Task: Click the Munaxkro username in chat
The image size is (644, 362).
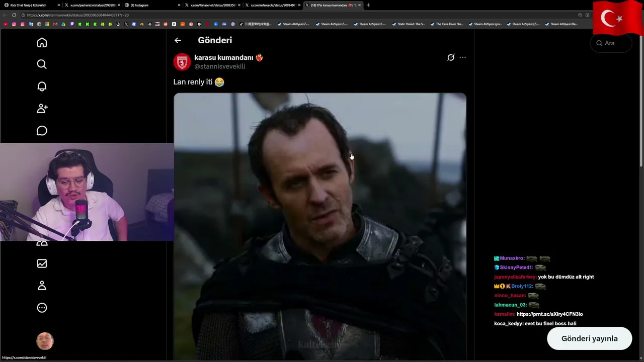Action: pyautogui.click(x=512, y=258)
